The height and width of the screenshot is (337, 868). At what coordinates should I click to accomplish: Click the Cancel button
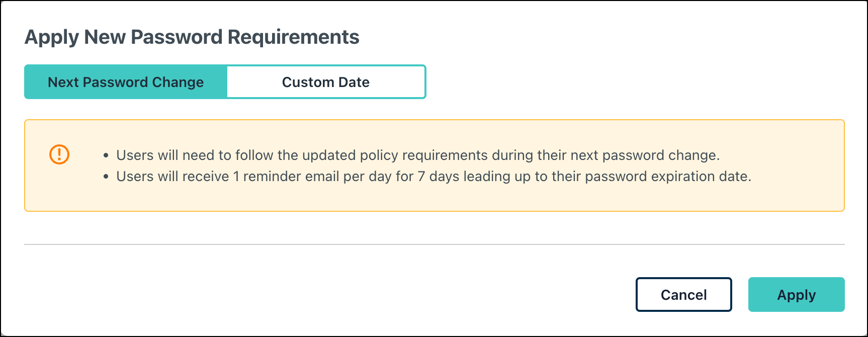[x=683, y=295]
